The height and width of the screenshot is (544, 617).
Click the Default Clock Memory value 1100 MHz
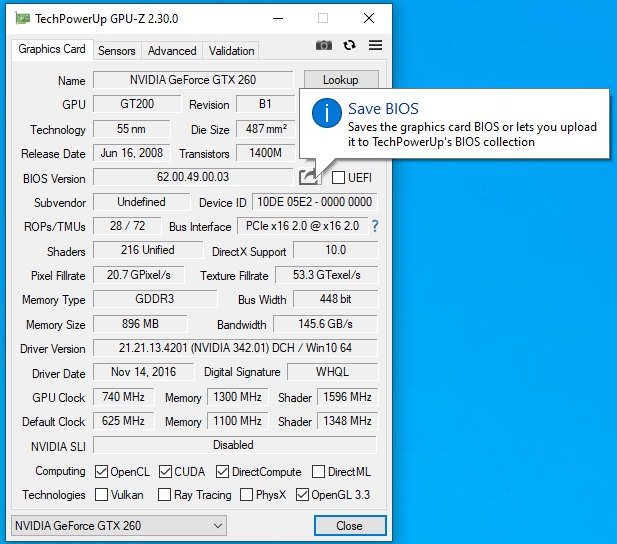238,421
